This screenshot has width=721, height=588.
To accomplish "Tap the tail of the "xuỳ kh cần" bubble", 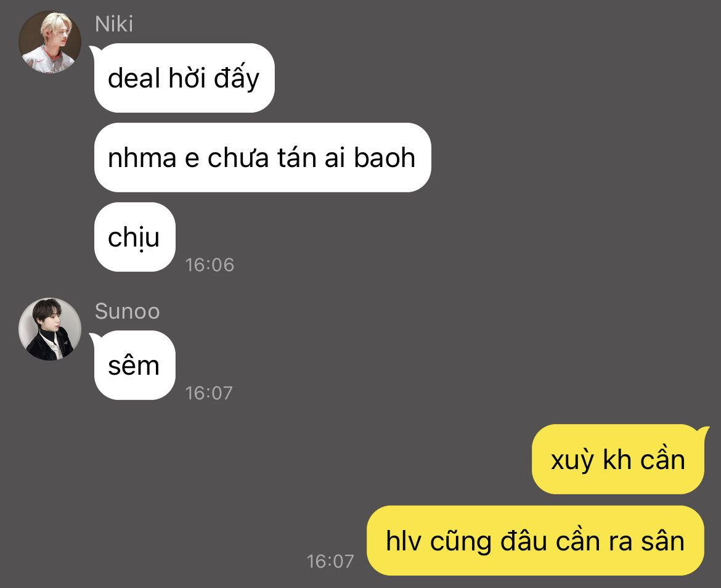I will tap(705, 431).
